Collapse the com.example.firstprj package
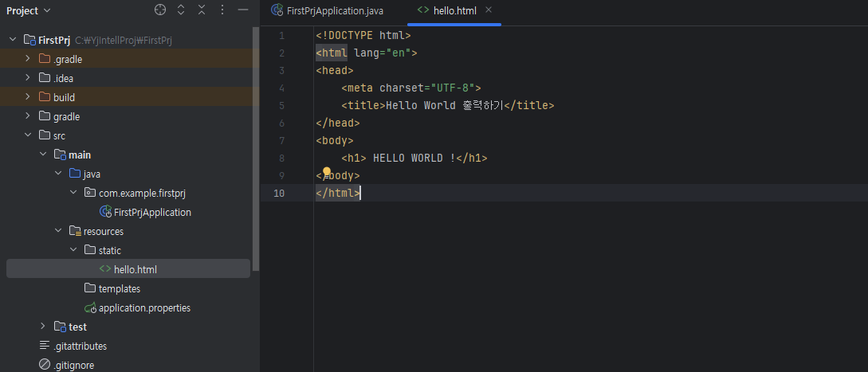The height and width of the screenshot is (372, 868). [x=73, y=193]
